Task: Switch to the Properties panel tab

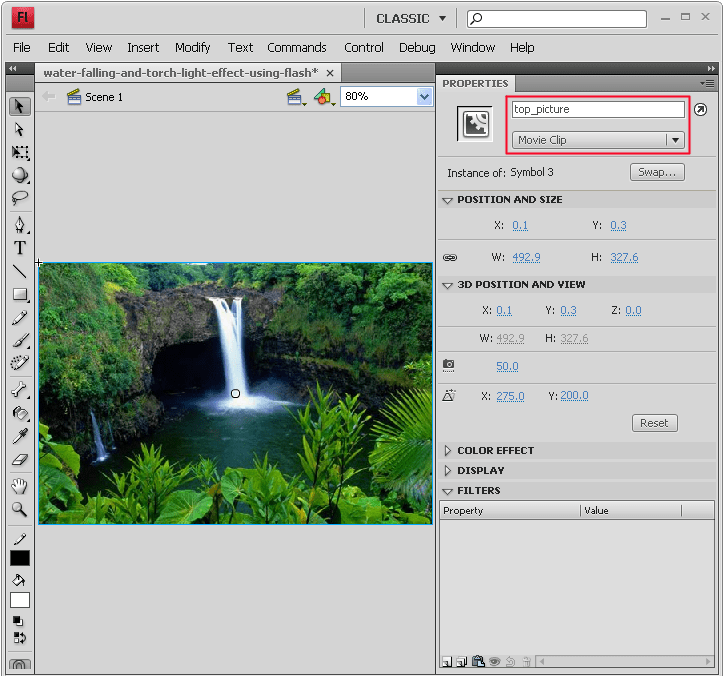Action: pos(475,83)
